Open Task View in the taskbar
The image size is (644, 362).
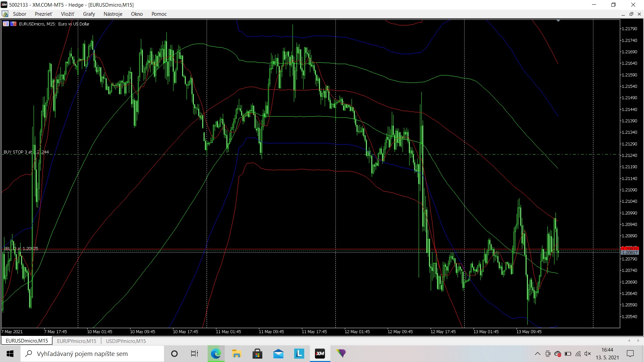(x=195, y=354)
